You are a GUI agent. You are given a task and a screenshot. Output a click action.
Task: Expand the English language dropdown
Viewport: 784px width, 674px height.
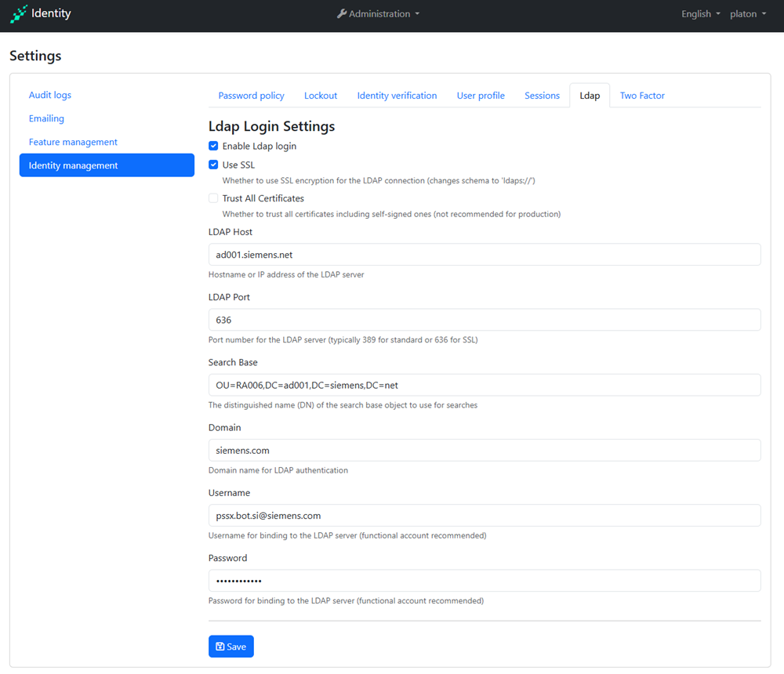pyautogui.click(x=700, y=14)
